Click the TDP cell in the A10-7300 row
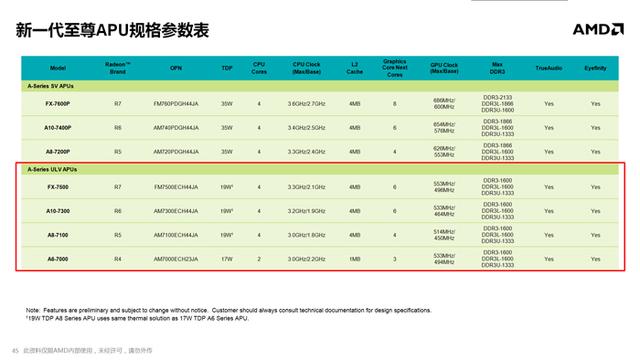Viewport: 640px width, 360px height. point(227,211)
